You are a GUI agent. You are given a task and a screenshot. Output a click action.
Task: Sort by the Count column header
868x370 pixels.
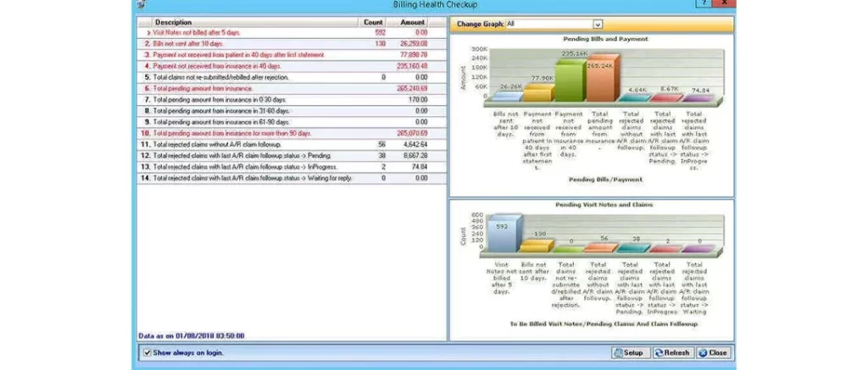pos(373,22)
